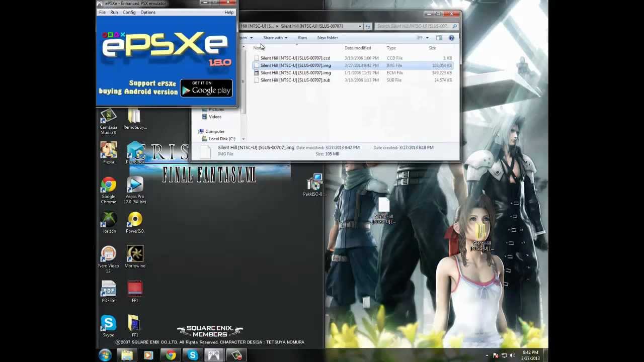644x362 pixels.
Task: Click the yellow Silent Hill folder on desktop
Action: (482, 237)
